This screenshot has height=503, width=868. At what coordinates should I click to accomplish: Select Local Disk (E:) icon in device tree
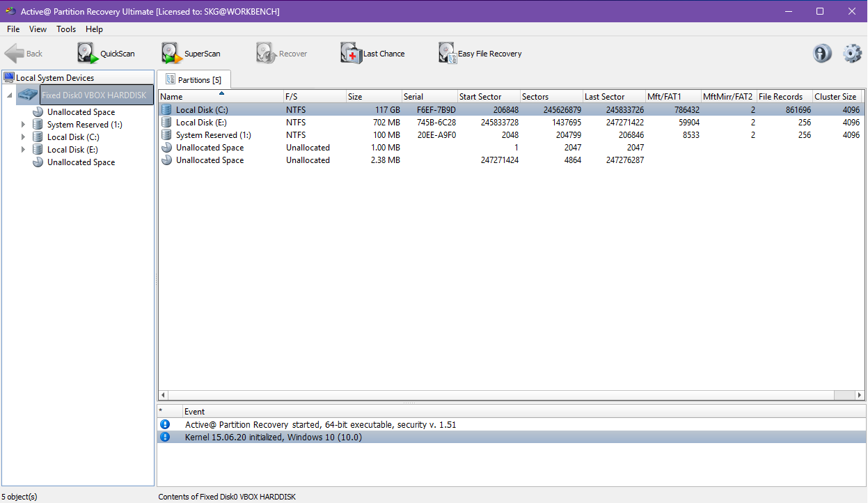[x=38, y=150]
